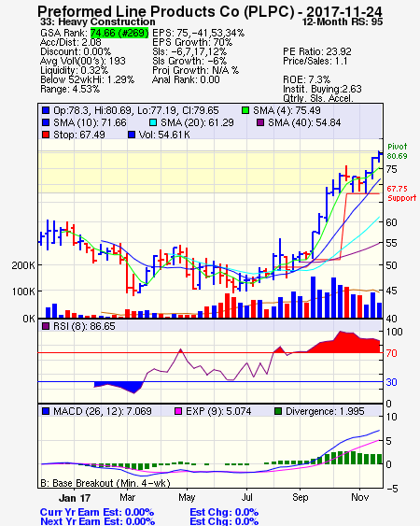The width and height of the screenshot is (420, 526).
Task: Click the cyan SMA (20) legend square
Action: 153,122
